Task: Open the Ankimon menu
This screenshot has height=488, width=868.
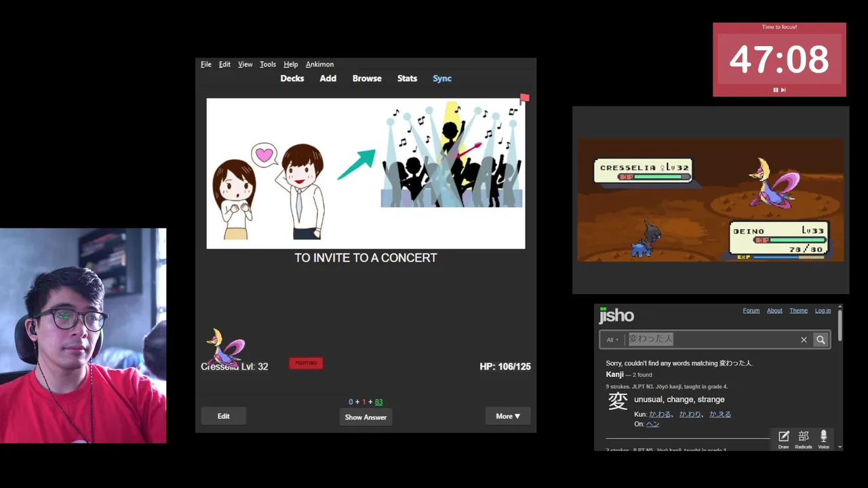Action: point(319,64)
